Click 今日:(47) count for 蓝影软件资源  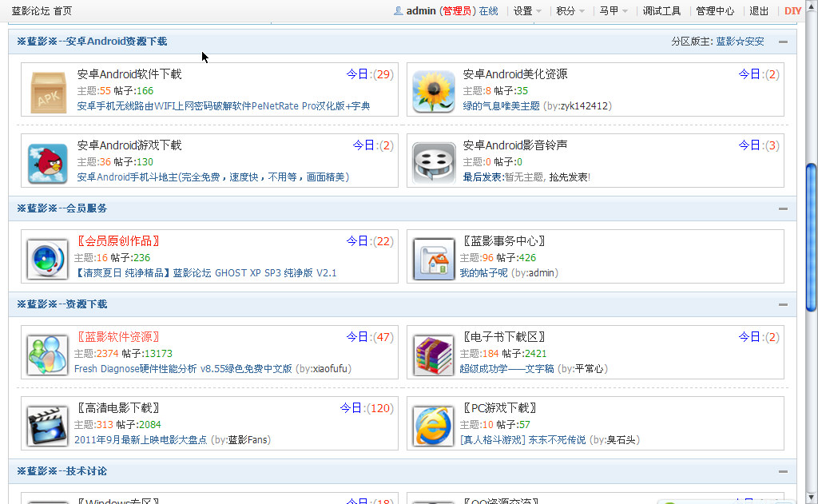[369, 337]
